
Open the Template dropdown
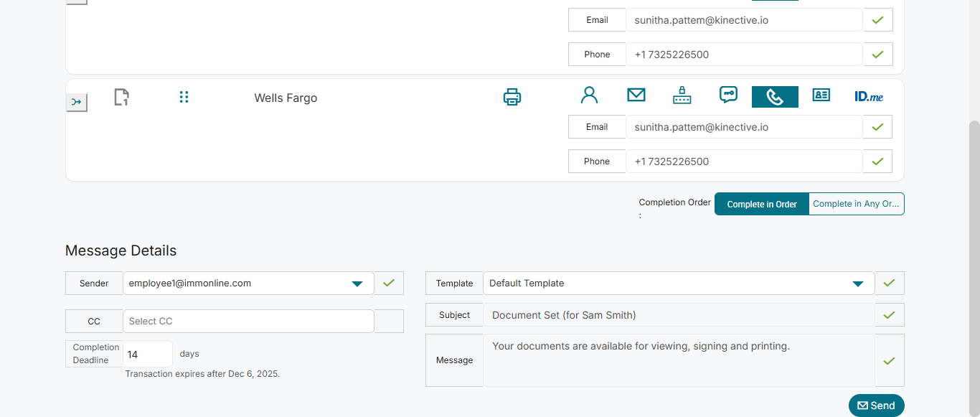857,284
